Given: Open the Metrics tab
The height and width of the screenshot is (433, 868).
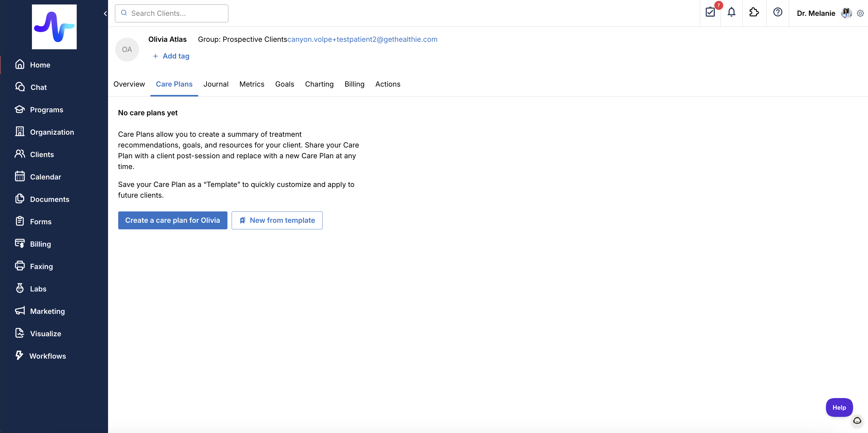Looking at the screenshot, I should pos(252,84).
